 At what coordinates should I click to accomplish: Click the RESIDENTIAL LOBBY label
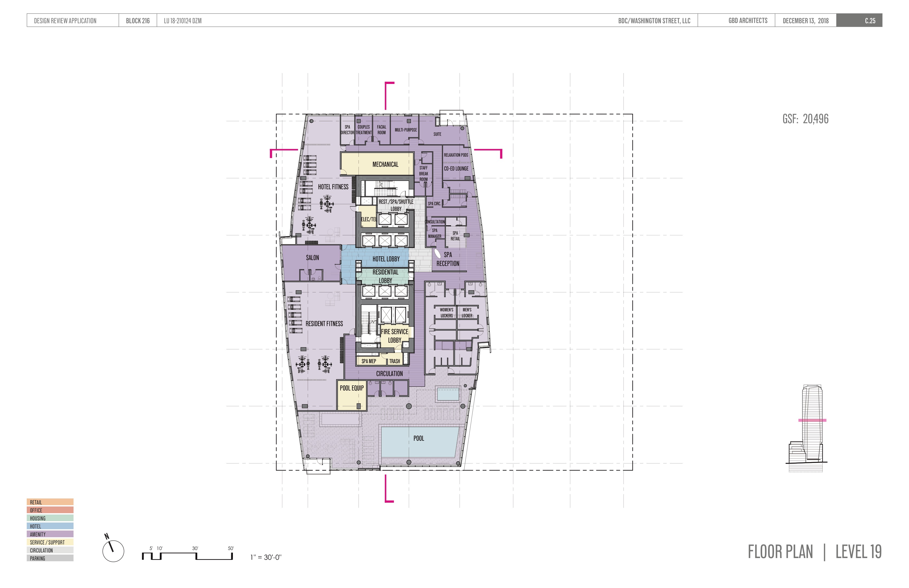tap(385, 276)
